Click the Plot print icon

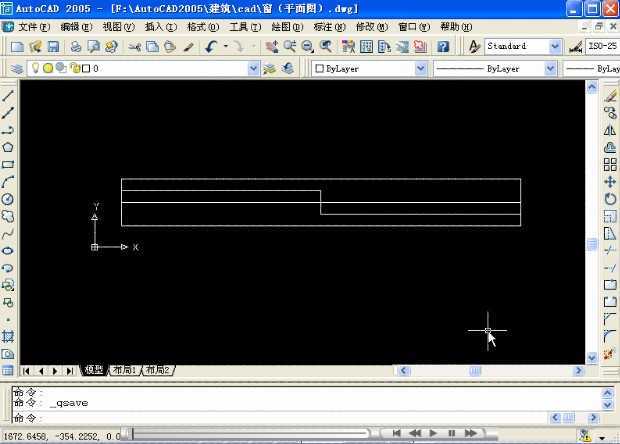76,47
